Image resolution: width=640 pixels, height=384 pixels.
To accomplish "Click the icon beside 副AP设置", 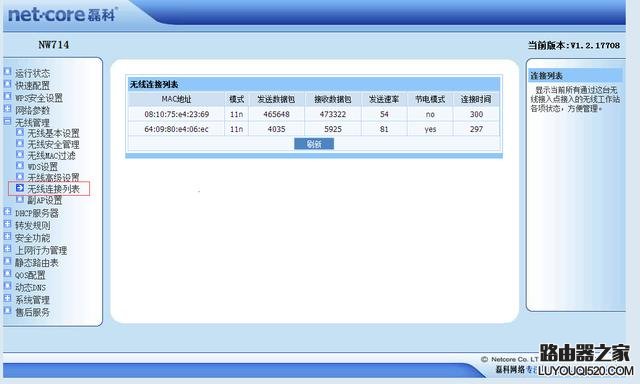I will [x=20, y=199].
